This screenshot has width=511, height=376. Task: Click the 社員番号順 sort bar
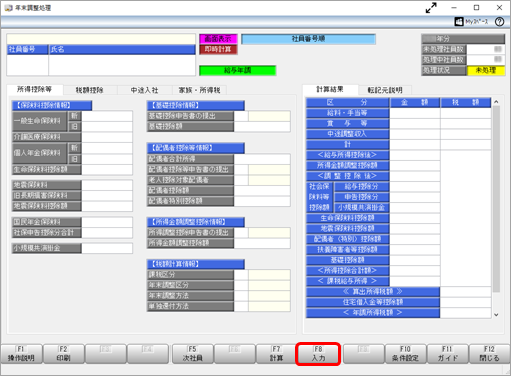[308, 39]
